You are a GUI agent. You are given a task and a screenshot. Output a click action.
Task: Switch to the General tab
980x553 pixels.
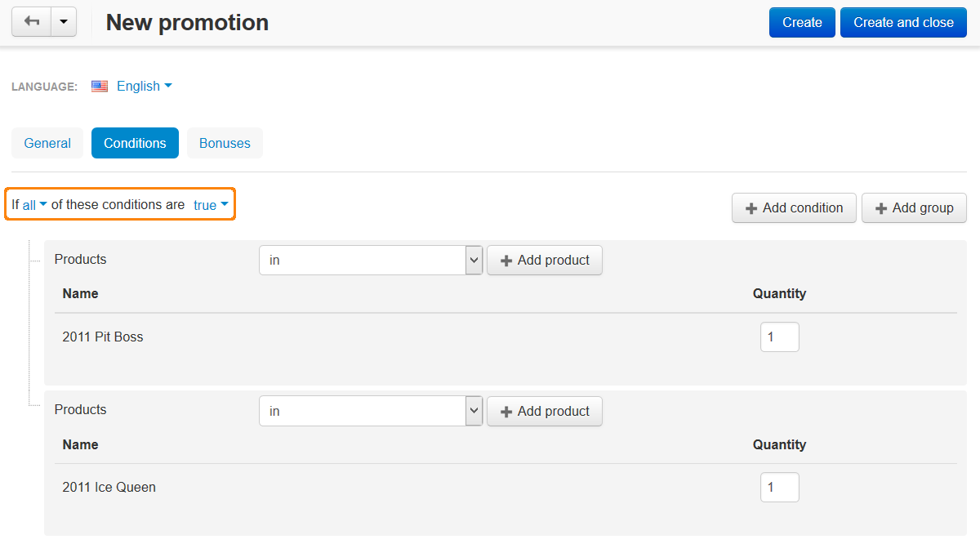point(47,143)
